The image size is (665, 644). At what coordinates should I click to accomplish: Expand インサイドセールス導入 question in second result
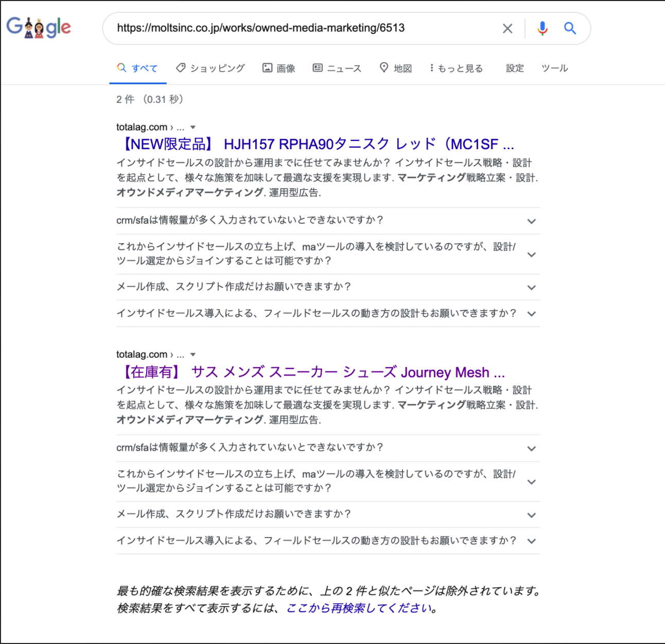(x=328, y=541)
